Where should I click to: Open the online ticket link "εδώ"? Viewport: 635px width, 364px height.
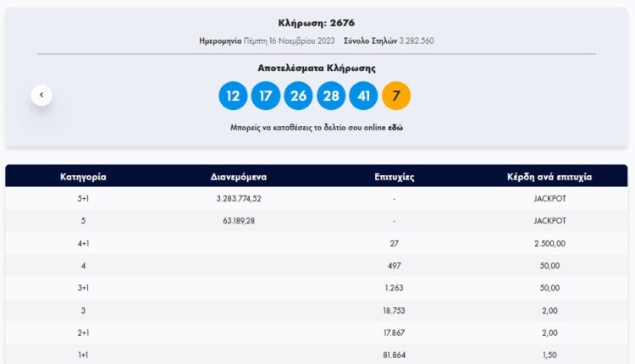pos(395,128)
